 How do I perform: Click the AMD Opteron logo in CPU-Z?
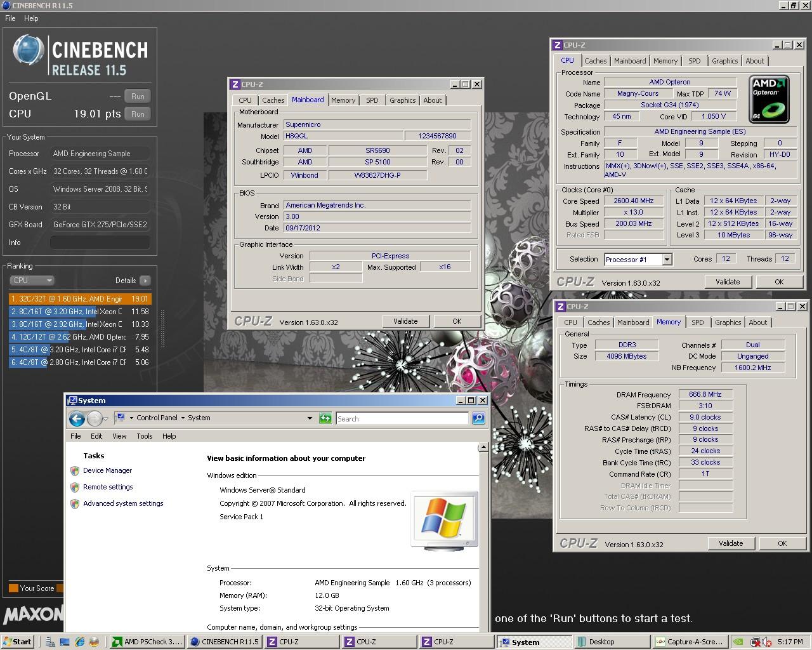click(x=769, y=99)
